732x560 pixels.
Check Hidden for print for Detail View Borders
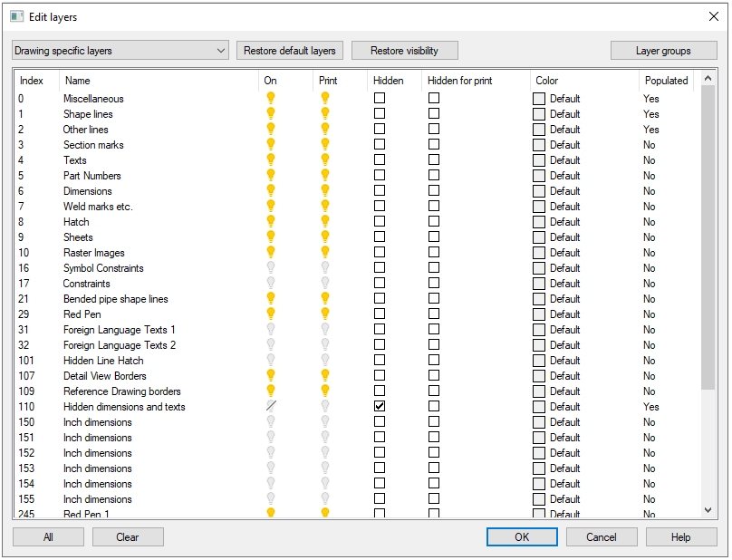click(x=434, y=375)
